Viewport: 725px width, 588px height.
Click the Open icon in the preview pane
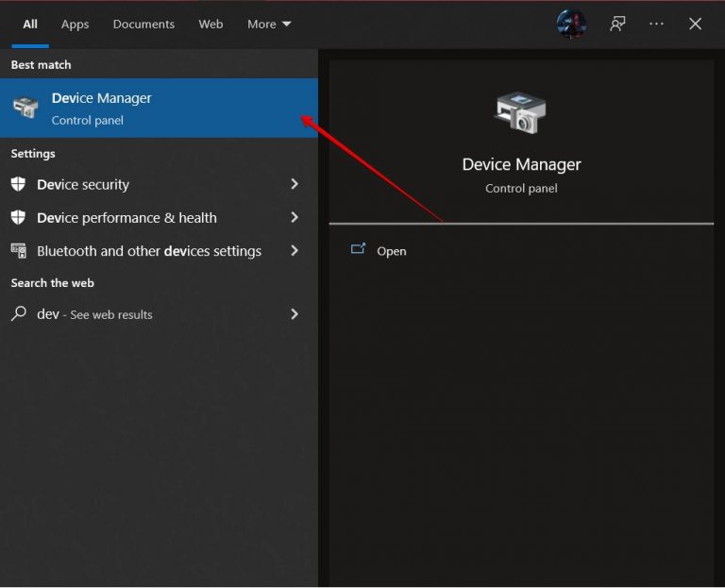coord(358,249)
